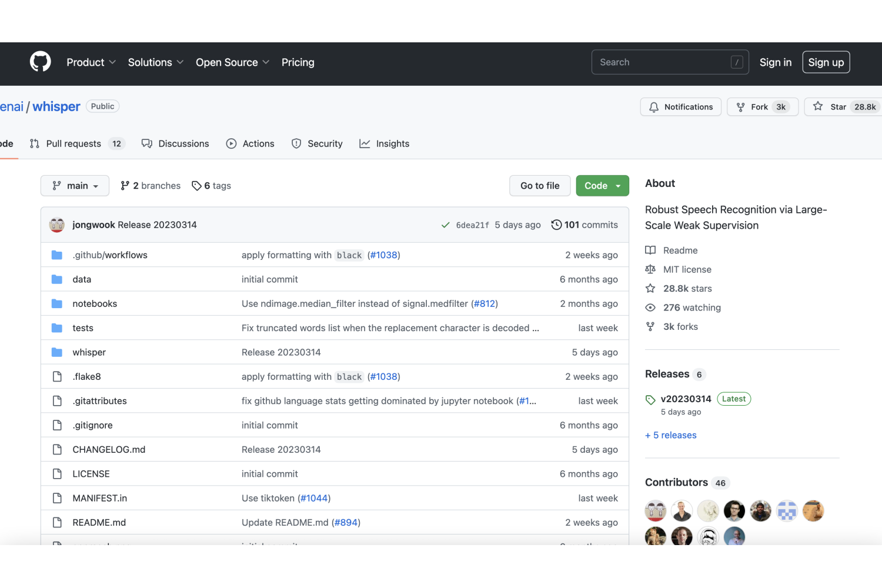Click the Release 20230314 commit message in header

tap(158, 225)
